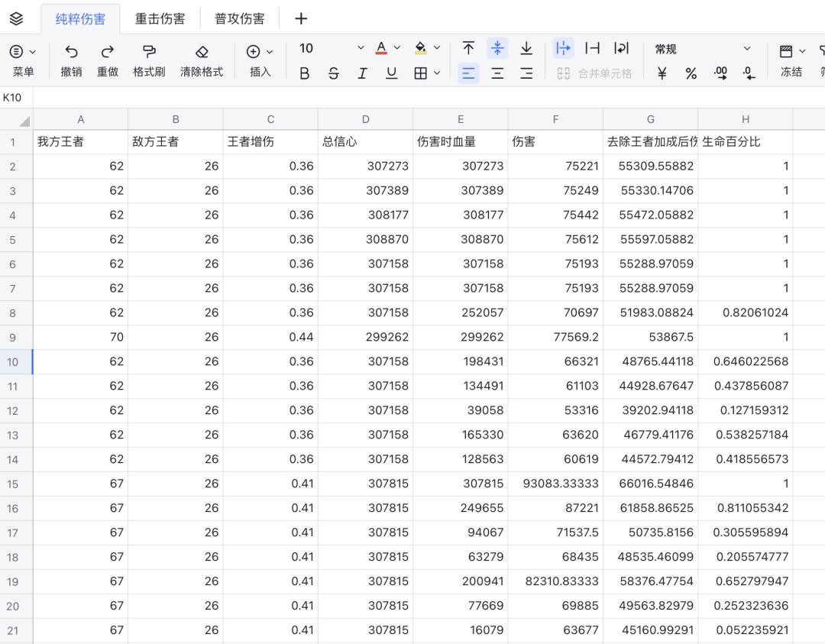Apply percent % number format
The image size is (825, 644).
(x=691, y=73)
